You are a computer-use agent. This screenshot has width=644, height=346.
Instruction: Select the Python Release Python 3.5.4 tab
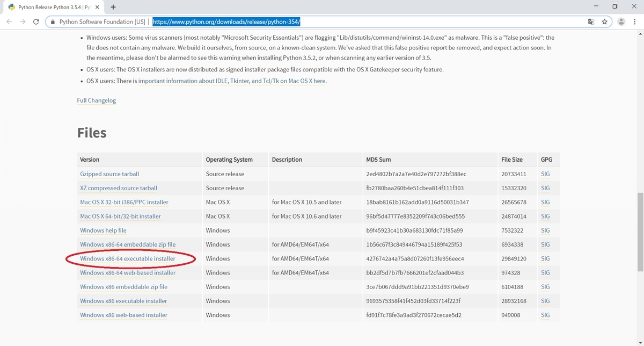point(53,8)
